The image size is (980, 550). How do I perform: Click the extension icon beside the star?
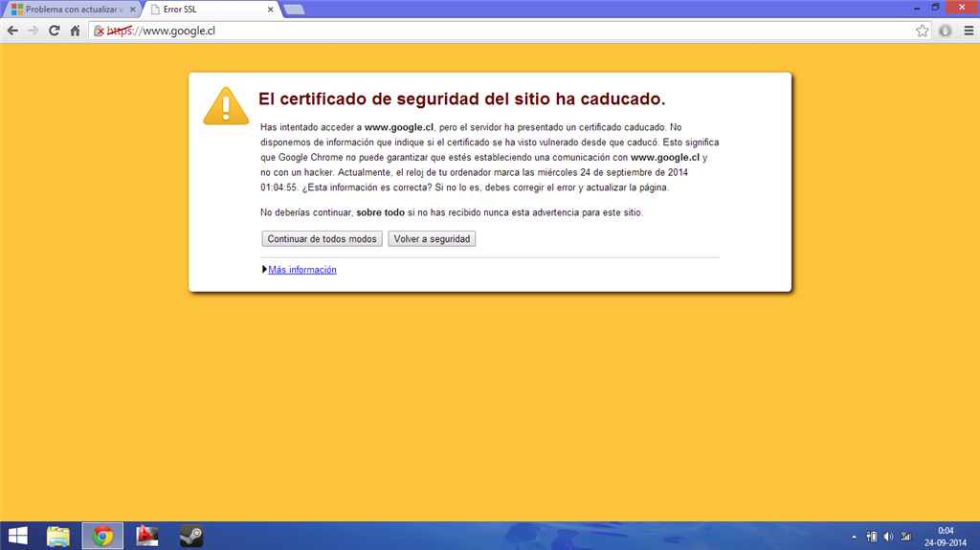pos(945,31)
